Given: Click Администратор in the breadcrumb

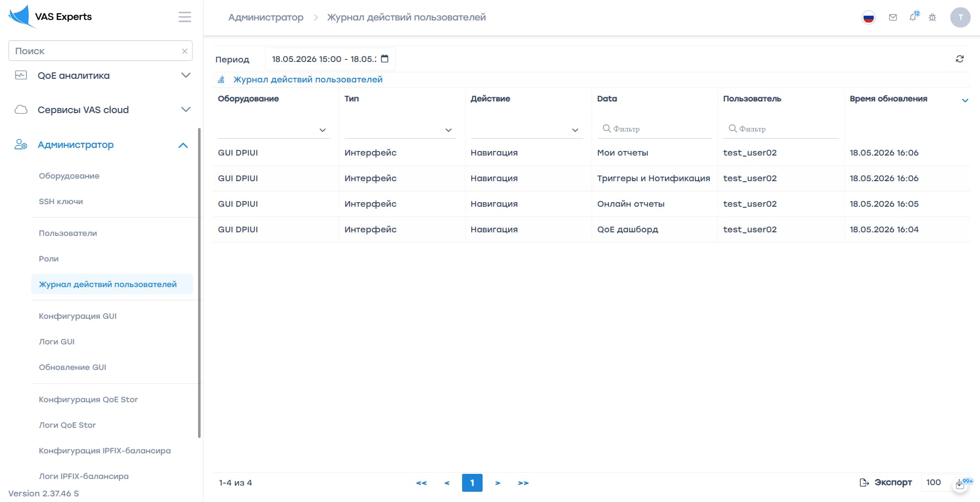Looking at the screenshot, I should [266, 17].
